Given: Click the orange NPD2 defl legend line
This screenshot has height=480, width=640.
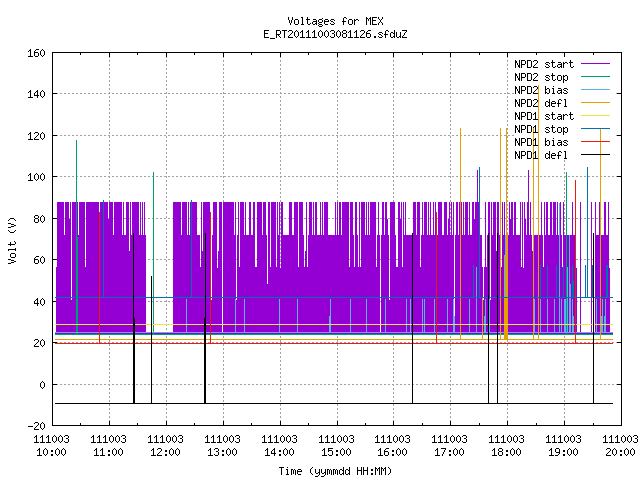Looking at the screenshot, I should 595,103.
